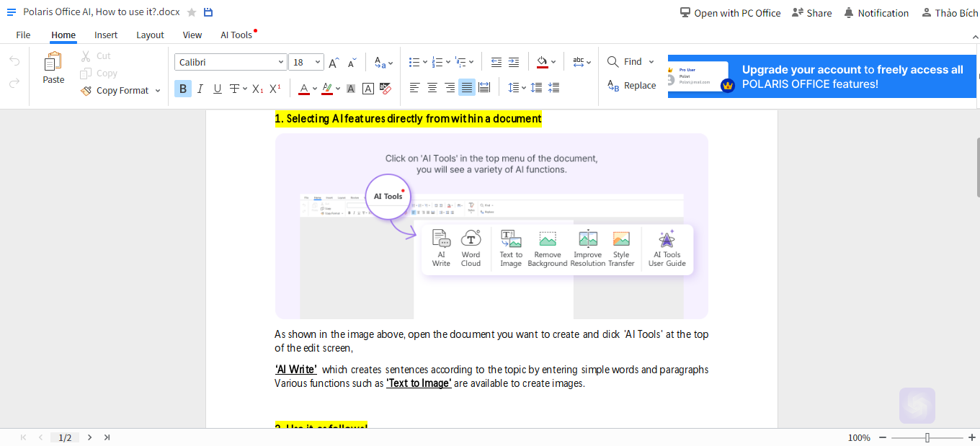This screenshot has width=980, height=446.
Task: Toggle Underline formatting
Action: [217, 89]
